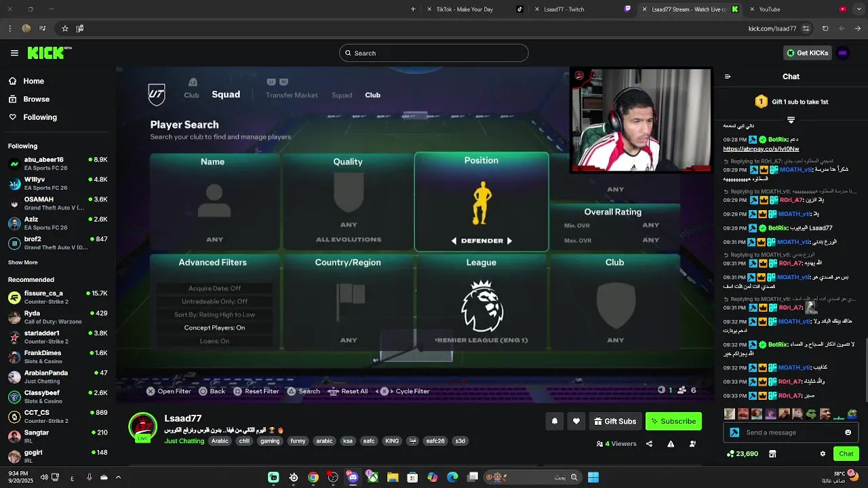868x488 pixels.
Task: Click the Lsaad77 streamer avatar
Action: point(142,427)
